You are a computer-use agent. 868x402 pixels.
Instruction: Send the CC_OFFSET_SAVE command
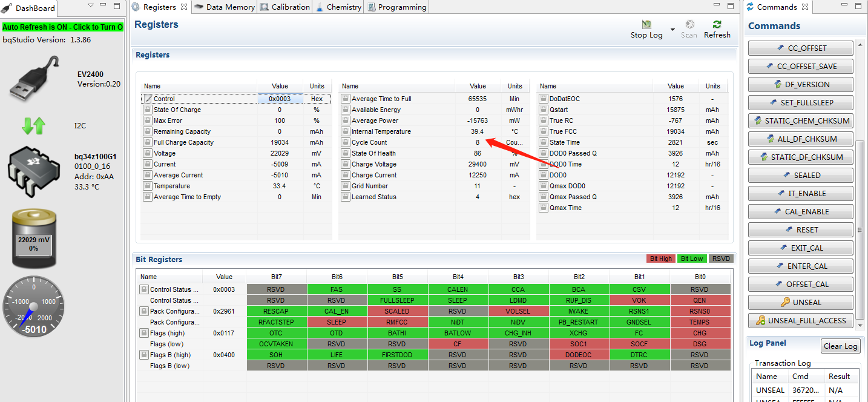(x=801, y=66)
